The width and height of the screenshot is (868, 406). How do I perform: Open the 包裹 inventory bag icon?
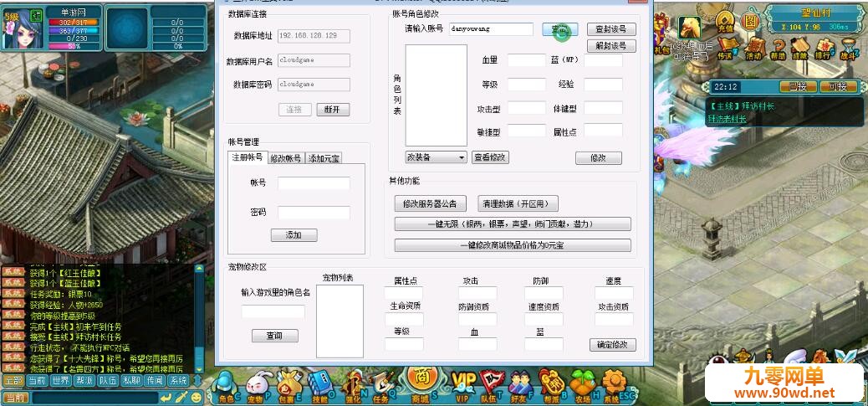288,386
